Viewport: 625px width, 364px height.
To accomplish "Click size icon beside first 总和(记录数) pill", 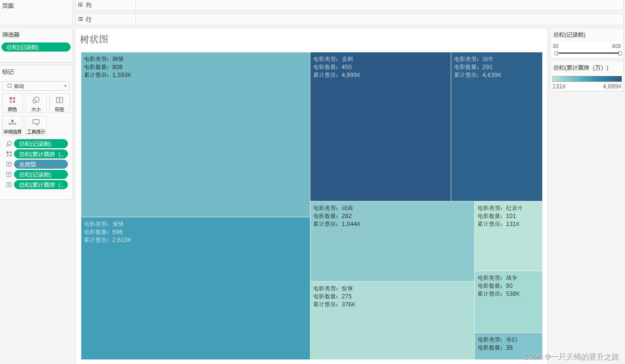I will [x=9, y=144].
